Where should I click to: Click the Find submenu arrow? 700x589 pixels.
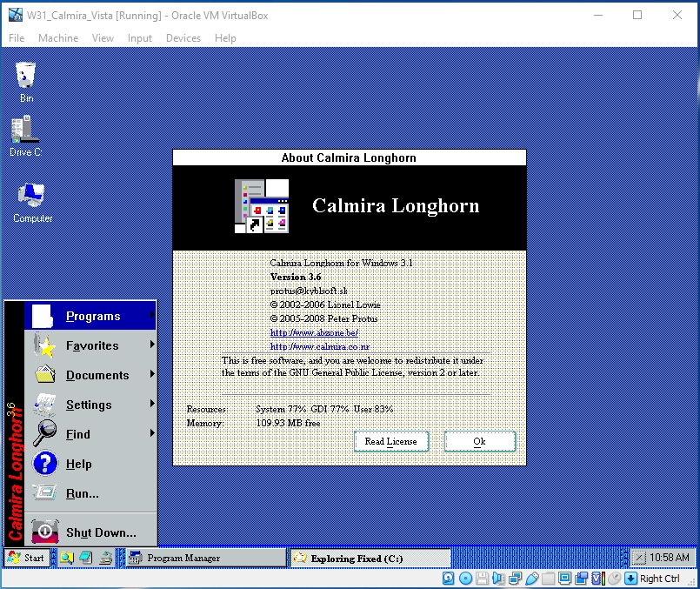(x=152, y=432)
